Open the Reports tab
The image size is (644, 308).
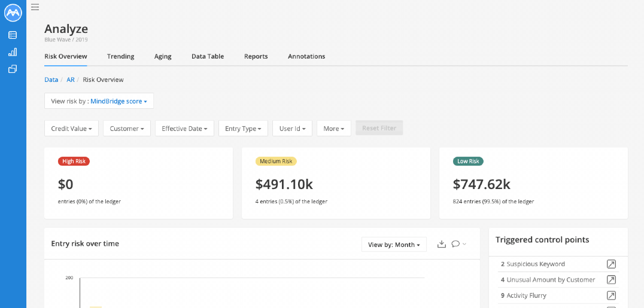pyautogui.click(x=256, y=56)
